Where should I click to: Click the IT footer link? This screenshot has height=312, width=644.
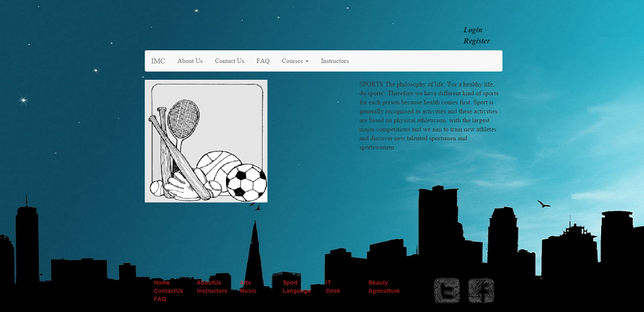(x=328, y=282)
